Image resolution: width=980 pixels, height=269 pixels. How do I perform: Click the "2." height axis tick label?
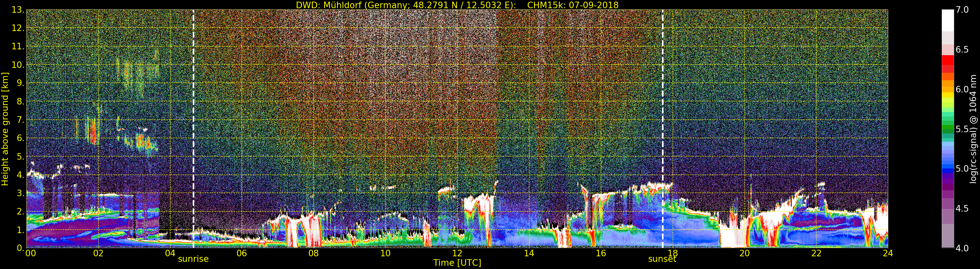20,211
